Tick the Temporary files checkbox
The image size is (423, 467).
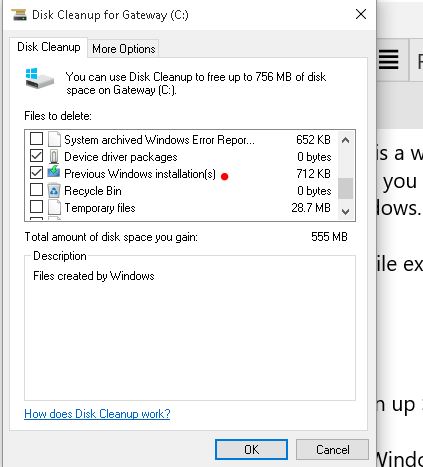point(36,206)
